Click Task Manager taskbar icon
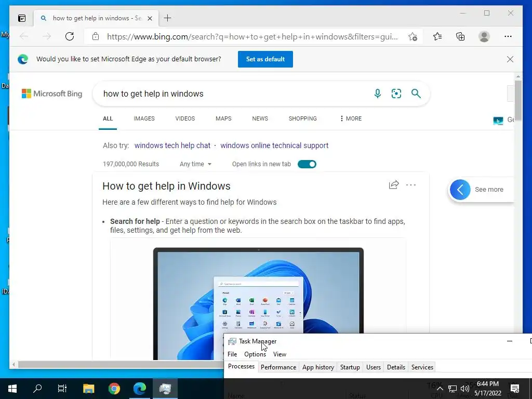 click(165, 389)
